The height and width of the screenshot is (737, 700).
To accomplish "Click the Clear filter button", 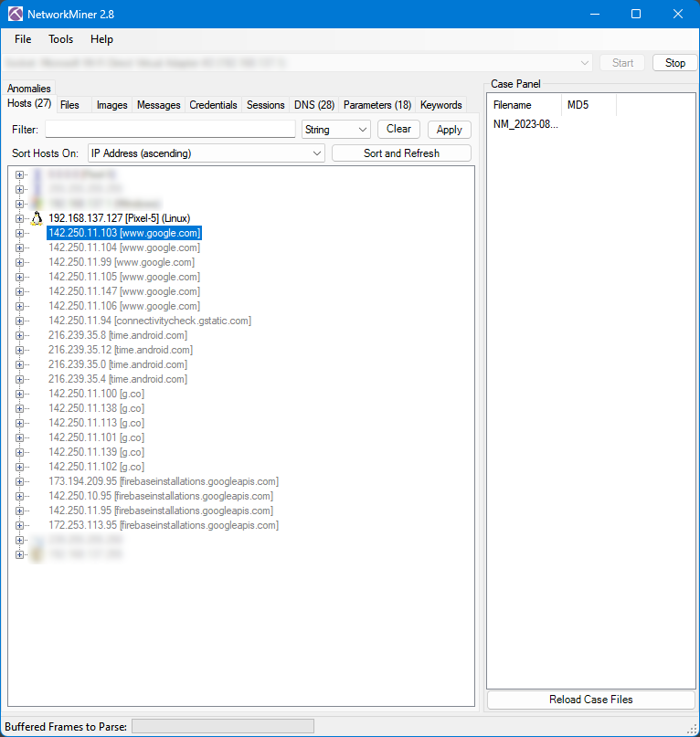I will point(398,129).
